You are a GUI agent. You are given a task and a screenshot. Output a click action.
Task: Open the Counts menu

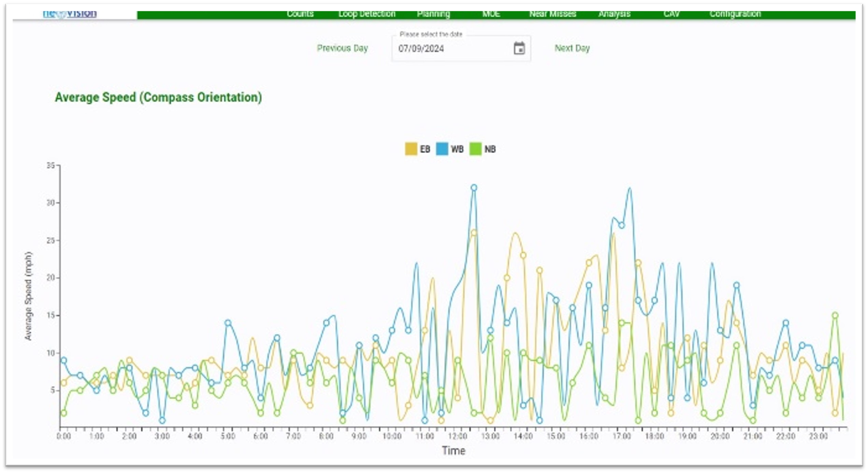point(300,14)
